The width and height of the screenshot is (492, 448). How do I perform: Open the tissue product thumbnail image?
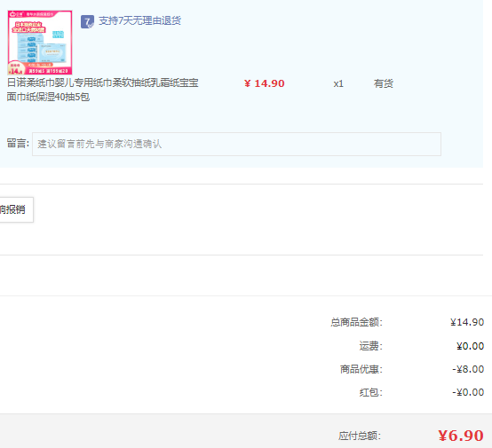pyautogui.click(x=40, y=43)
